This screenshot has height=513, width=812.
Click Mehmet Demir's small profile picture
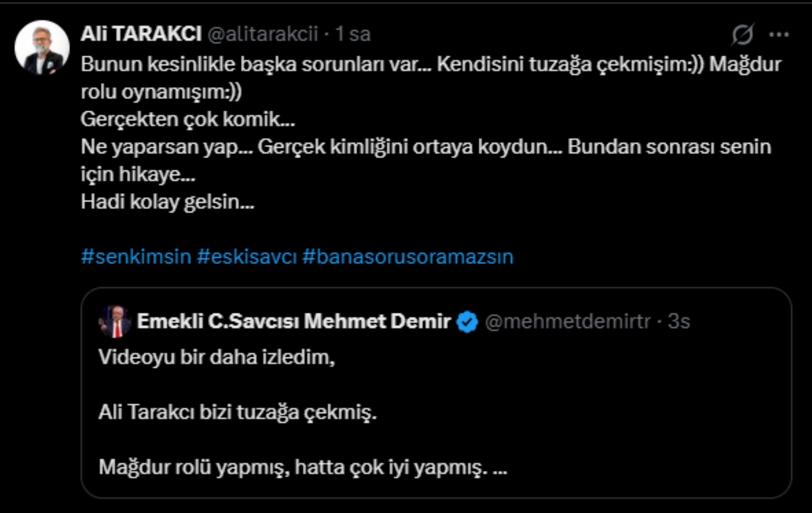(x=115, y=321)
